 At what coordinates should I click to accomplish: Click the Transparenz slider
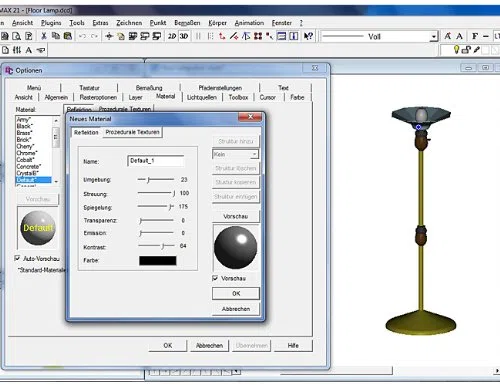[x=156, y=220]
